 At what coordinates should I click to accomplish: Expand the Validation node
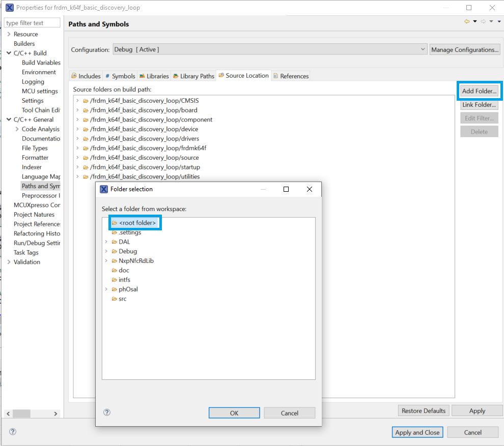click(9, 262)
